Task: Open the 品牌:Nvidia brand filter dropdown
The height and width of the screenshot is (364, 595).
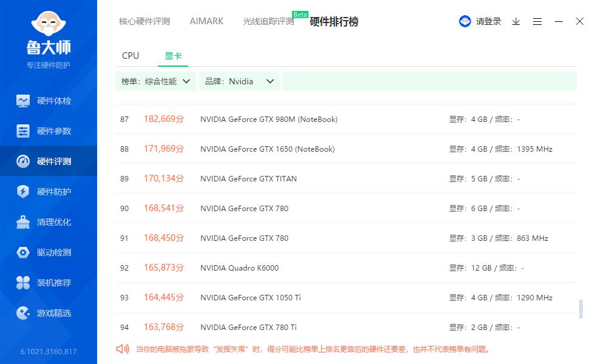Action: [x=239, y=80]
